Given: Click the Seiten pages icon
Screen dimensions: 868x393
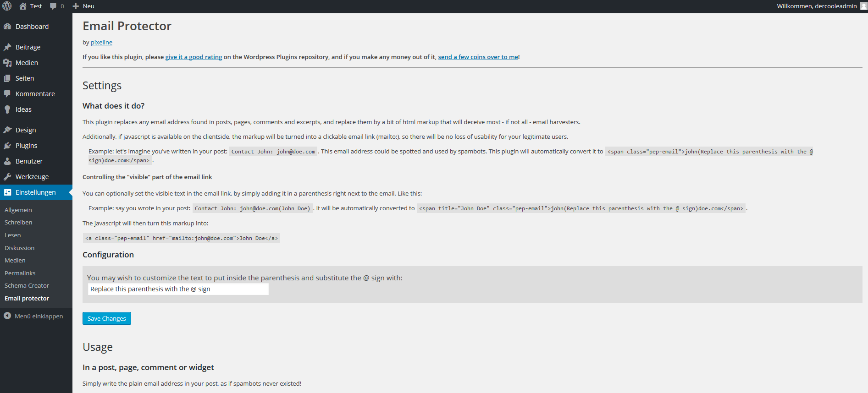Looking at the screenshot, I should 7,78.
